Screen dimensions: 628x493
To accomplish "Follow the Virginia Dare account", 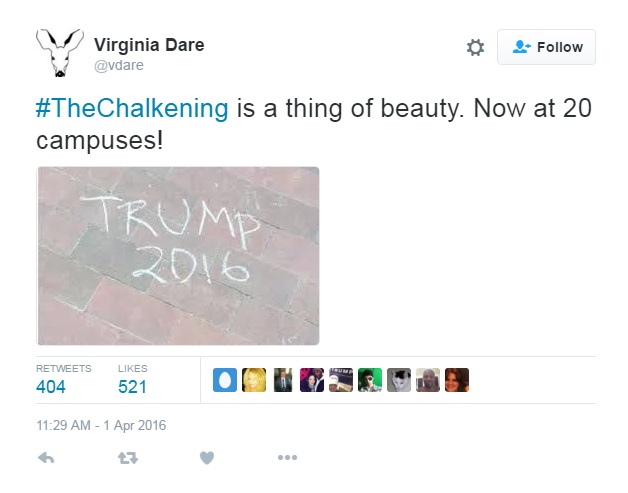I will tap(546, 47).
